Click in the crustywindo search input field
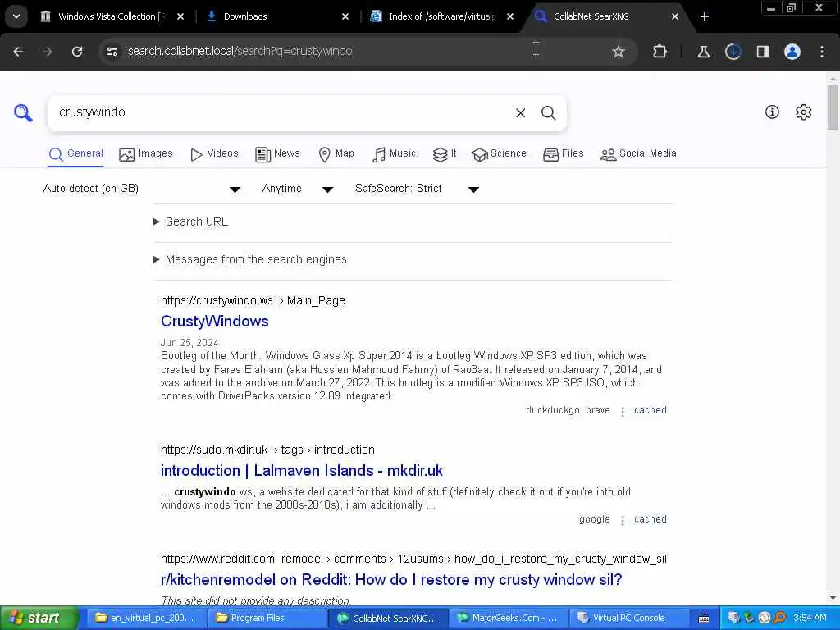Image resolution: width=840 pixels, height=630 pixels. click(x=279, y=112)
